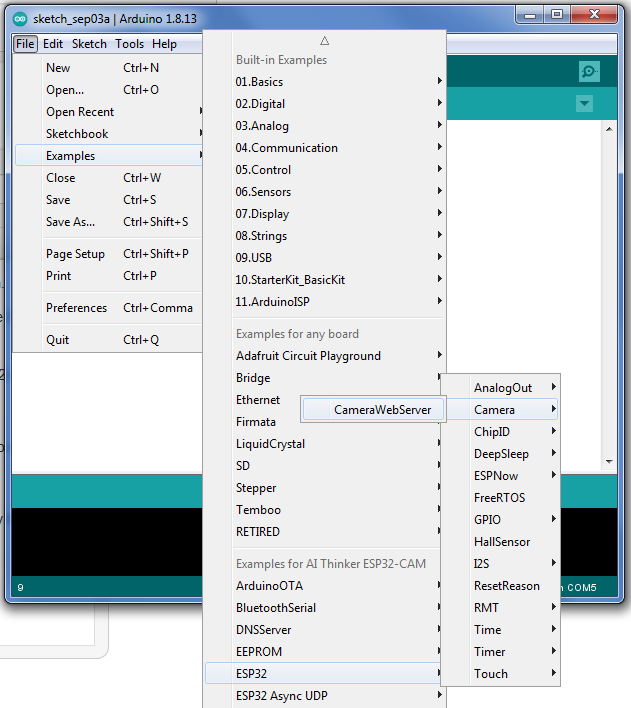Viewport: 631px width, 708px height.
Task: Expand 07.Display examples
Action: click(325, 214)
